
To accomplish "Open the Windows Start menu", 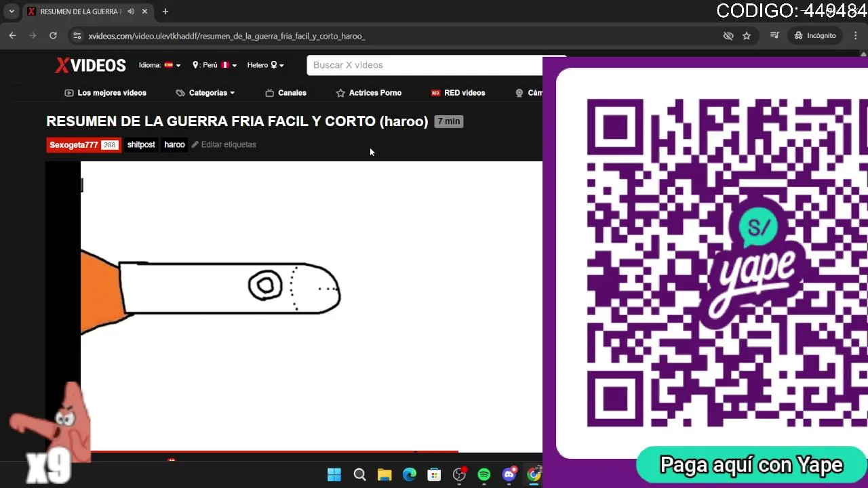I will [x=334, y=474].
